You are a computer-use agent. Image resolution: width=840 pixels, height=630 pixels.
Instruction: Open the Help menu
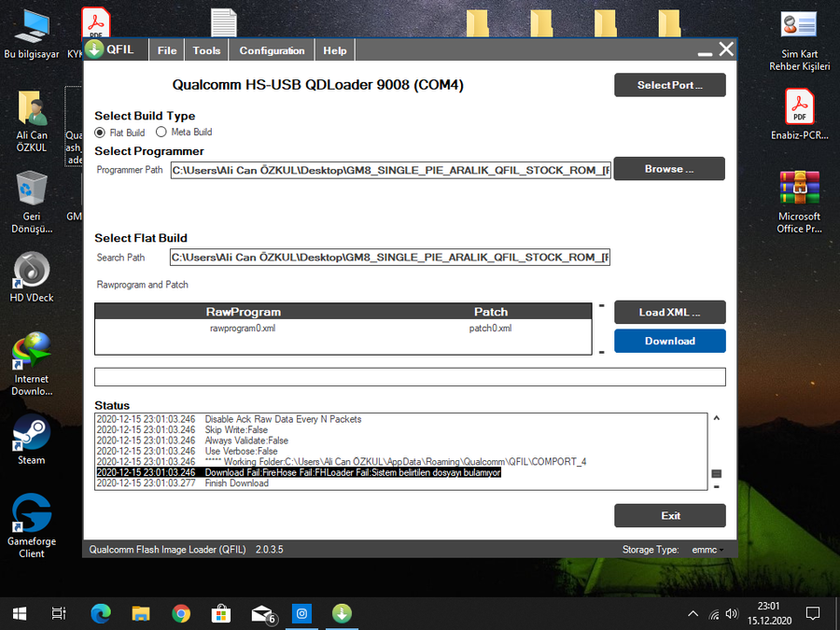[x=335, y=50]
